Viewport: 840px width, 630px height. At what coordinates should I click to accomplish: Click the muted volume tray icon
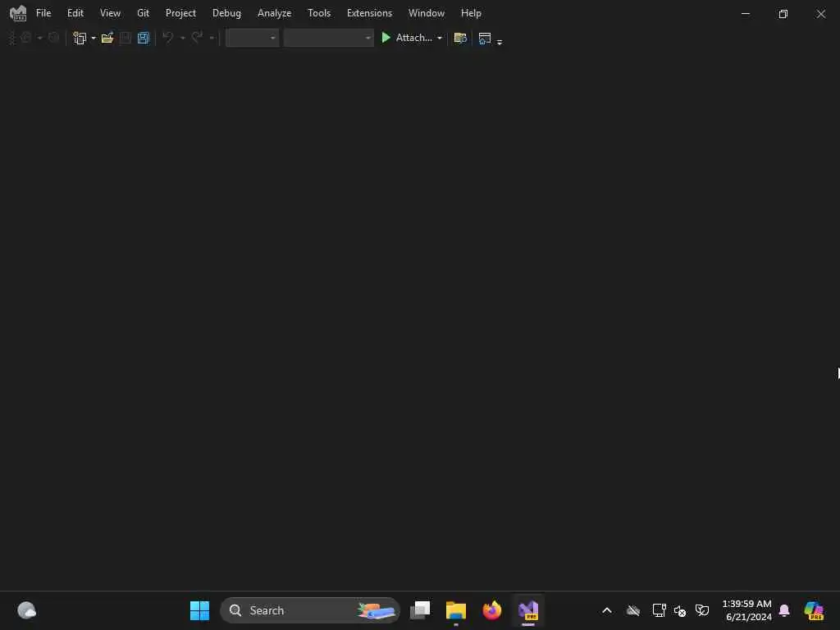pos(680,610)
